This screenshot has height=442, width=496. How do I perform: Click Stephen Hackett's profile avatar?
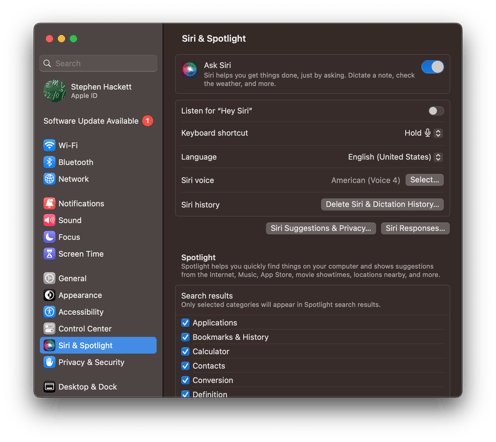pos(55,91)
